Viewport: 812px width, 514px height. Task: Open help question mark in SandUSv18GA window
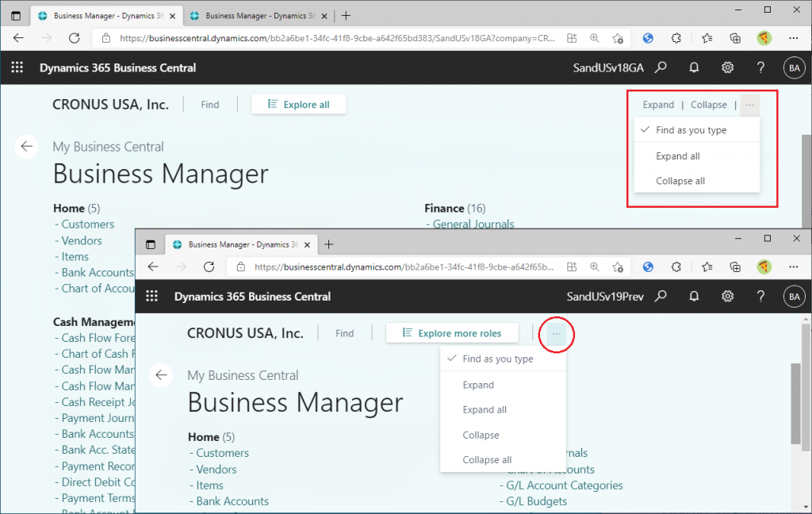click(x=760, y=67)
